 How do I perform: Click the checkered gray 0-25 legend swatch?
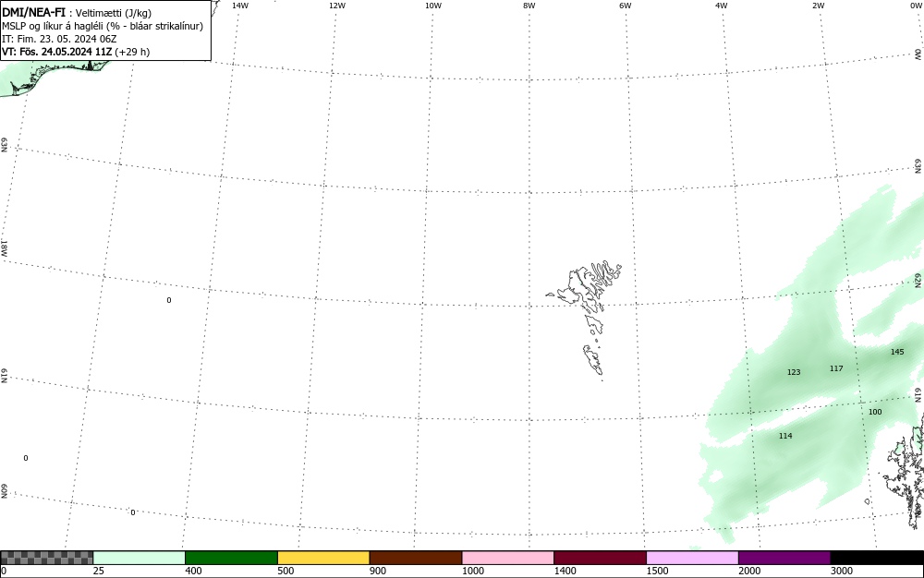point(46,558)
